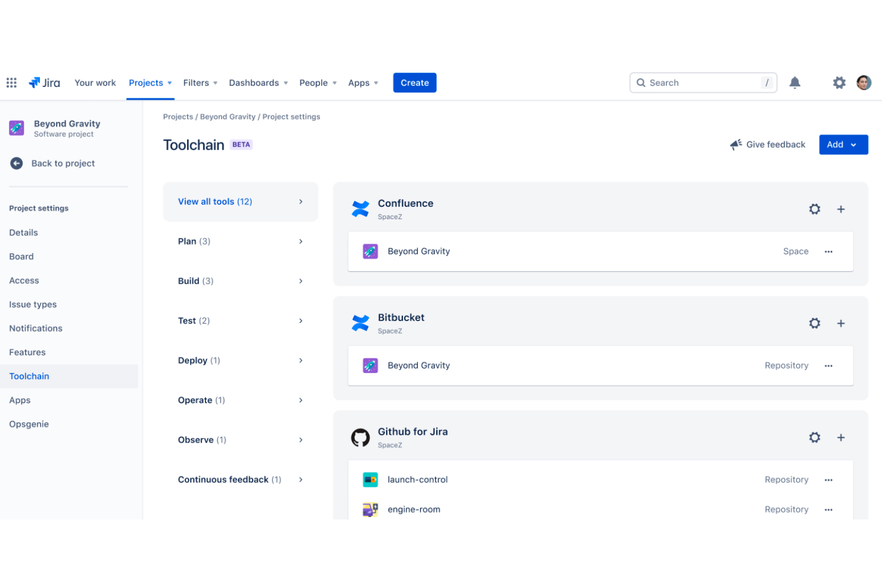Screen dimensions: 882x588
Task: Click the launch-control repository icon
Action: (x=370, y=480)
